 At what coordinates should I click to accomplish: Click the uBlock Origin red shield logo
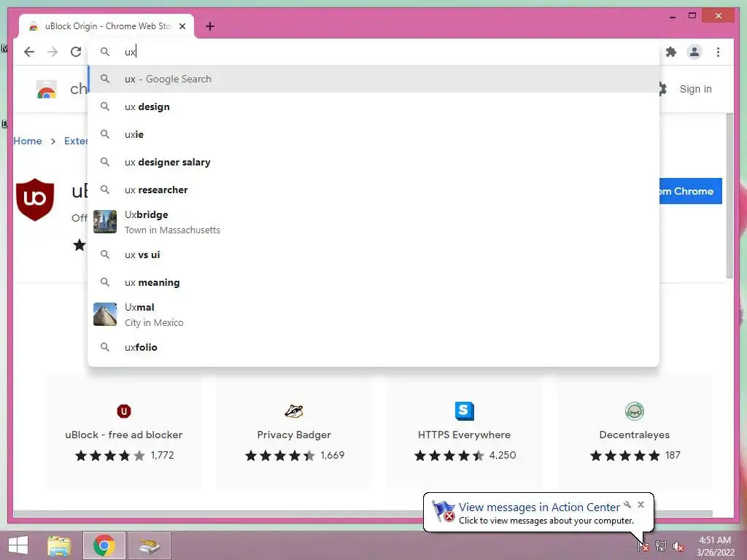(35, 200)
